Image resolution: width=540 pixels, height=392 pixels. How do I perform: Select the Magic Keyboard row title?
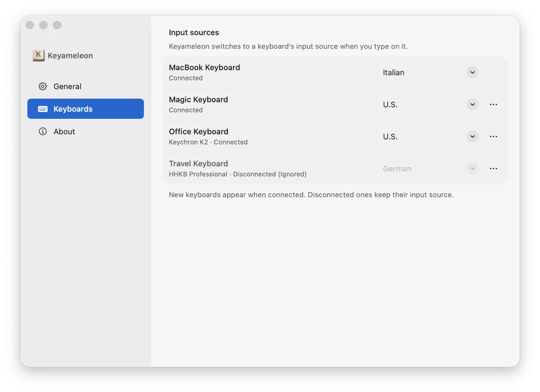click(198, 99)
